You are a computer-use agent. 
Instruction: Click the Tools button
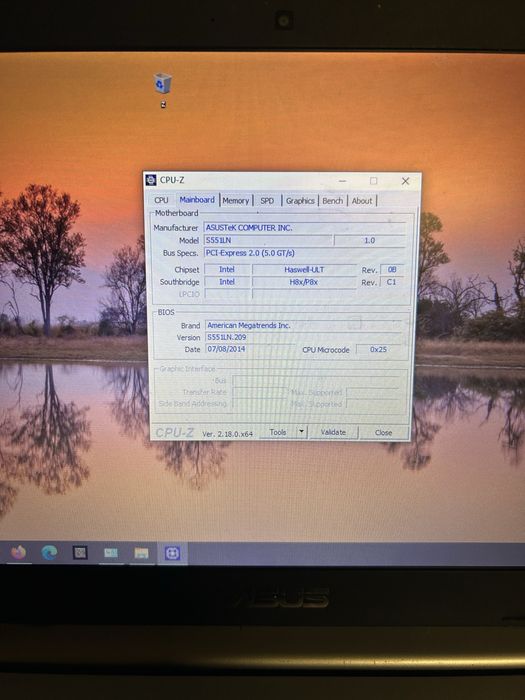278,432
